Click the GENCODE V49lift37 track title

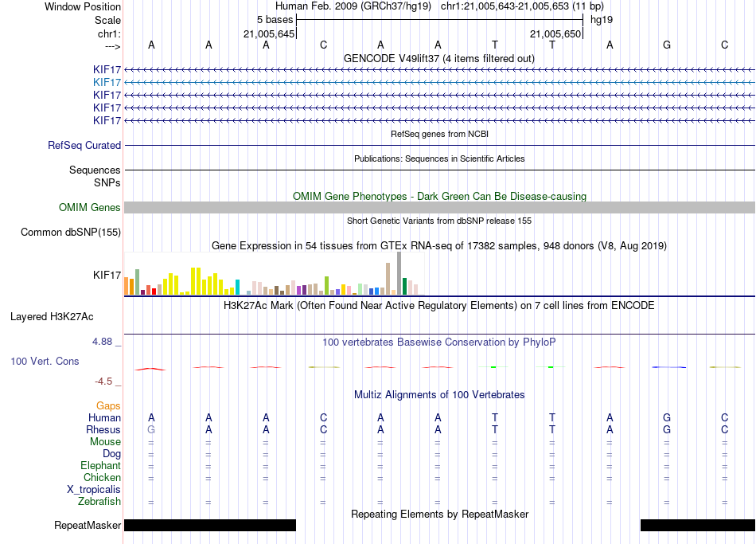[x=439, y=58]
